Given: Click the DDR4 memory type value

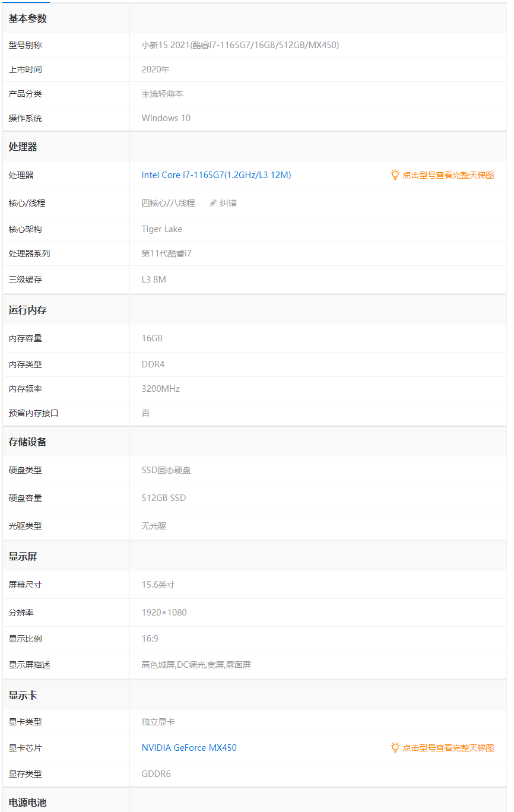Looking at the screenshot, I should [153, 364].
